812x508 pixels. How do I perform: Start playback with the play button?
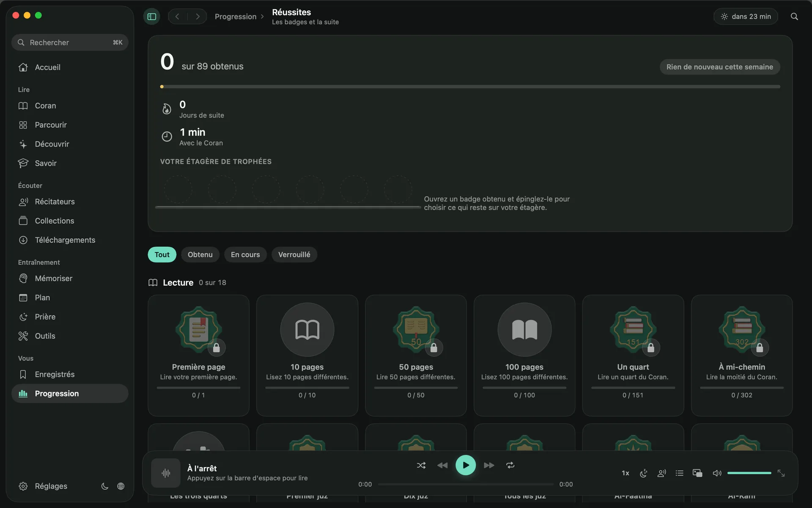tap(466, 465)
